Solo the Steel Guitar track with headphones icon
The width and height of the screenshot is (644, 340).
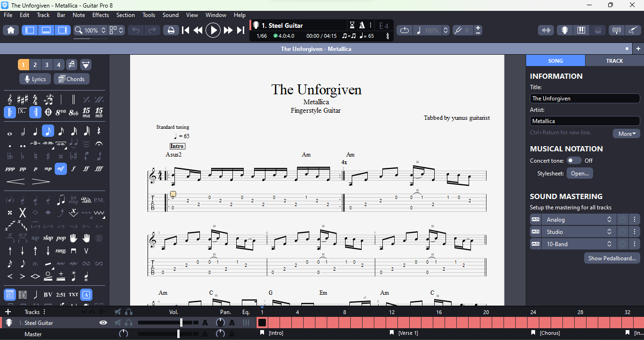tap(128, 323)
